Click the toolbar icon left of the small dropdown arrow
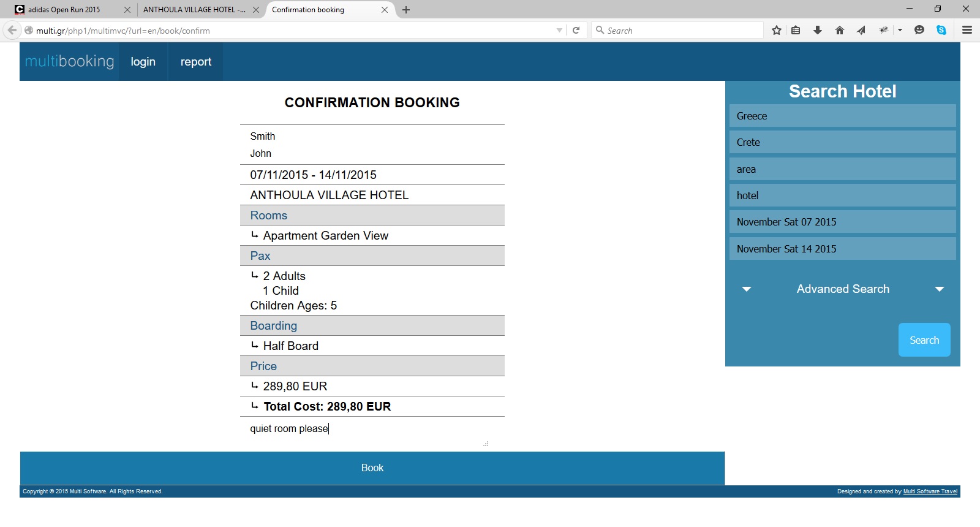 pos(883,30)
